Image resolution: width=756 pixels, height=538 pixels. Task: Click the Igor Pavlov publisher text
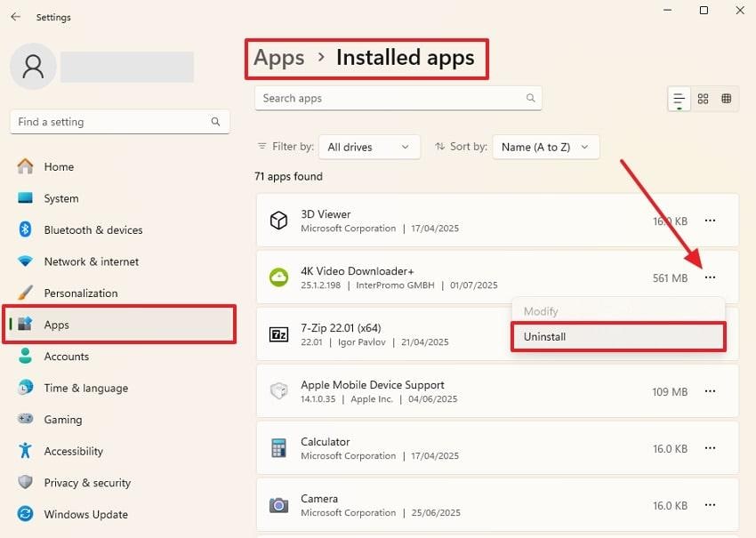pyautogui.click(x=362, y=342)
